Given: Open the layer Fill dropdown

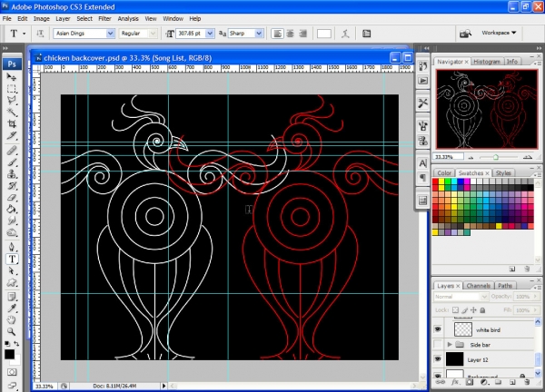Looking at the screenshot, I should click(x=535, y=310).
